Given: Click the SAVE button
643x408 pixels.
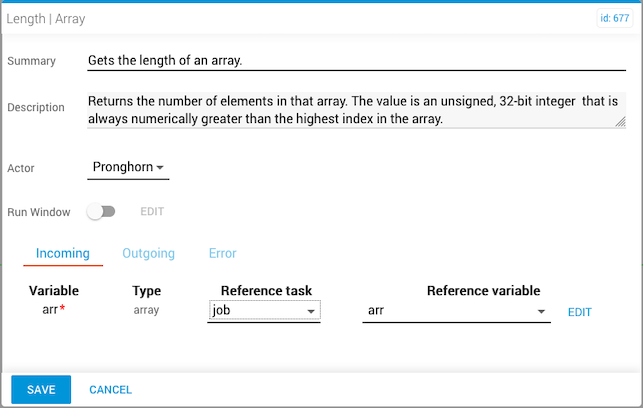Looking at the screenshot, I should 41,389.
